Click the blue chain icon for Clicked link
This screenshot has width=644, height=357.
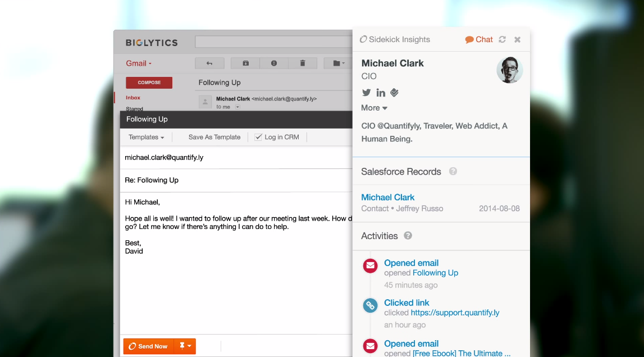point(371,306)
